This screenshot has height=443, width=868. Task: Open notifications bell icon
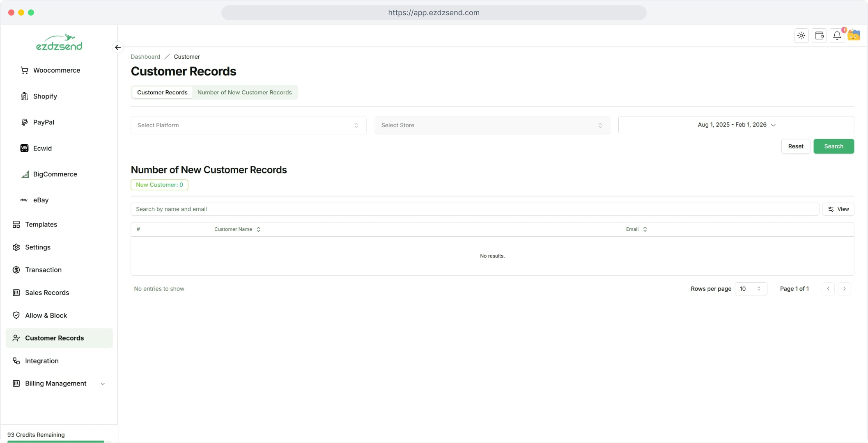point(837,36)
